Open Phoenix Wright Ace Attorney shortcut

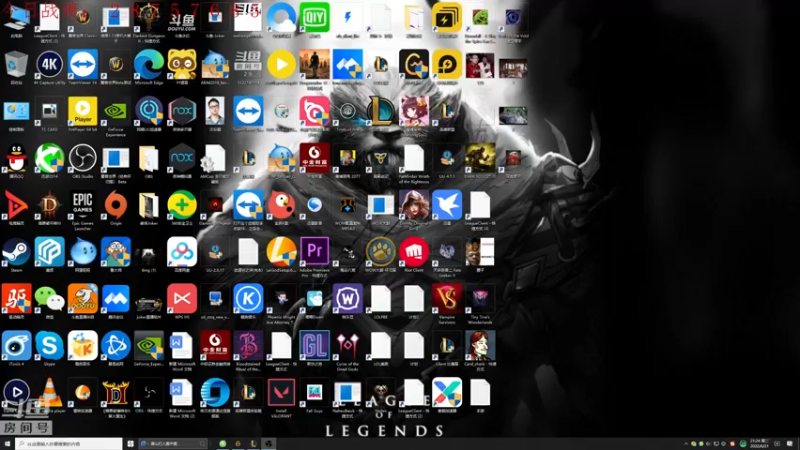click(x=281, y=299)
